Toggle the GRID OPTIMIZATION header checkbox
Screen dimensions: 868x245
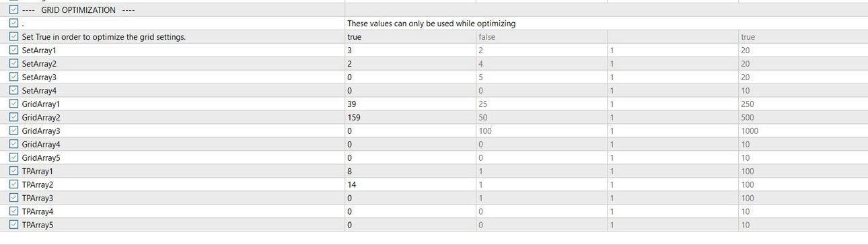click(x=14, y=10)
